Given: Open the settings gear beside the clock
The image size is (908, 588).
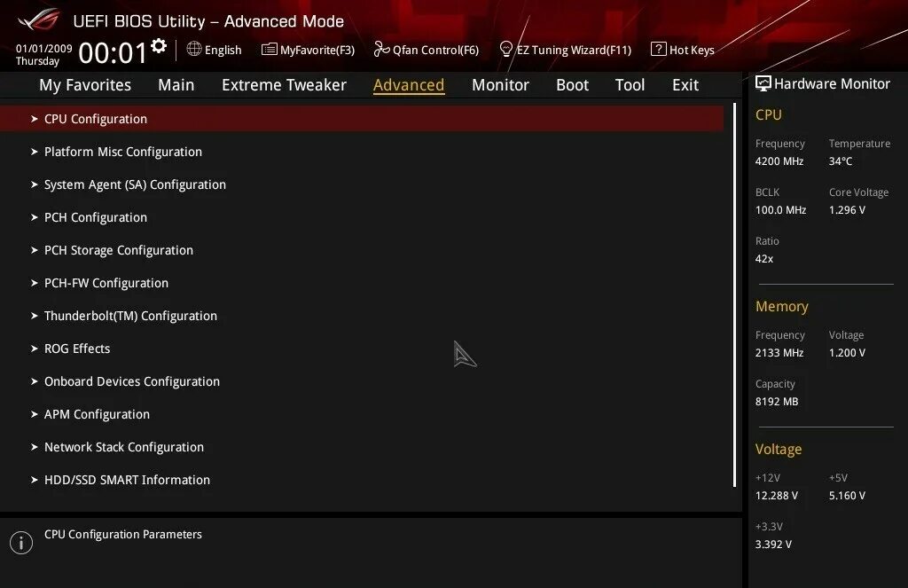Looking at the screenshot, I should pyautogui.click(x=159, y=46).
